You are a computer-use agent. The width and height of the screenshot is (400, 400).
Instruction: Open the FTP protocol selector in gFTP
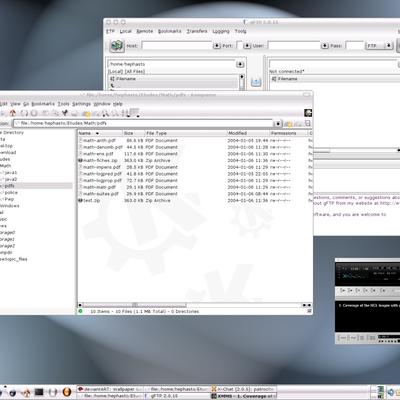(379, 46)
